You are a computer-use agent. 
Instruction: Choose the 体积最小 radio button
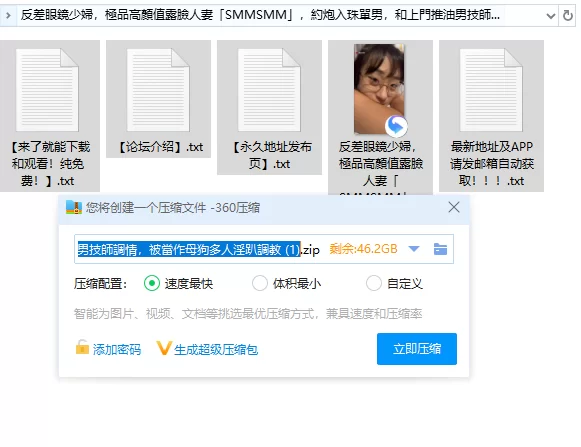click(260, 284)
